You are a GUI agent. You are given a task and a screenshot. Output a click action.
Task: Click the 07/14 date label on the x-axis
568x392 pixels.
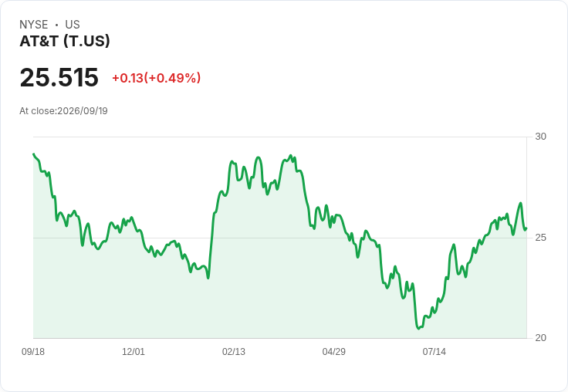click(434, 351)
